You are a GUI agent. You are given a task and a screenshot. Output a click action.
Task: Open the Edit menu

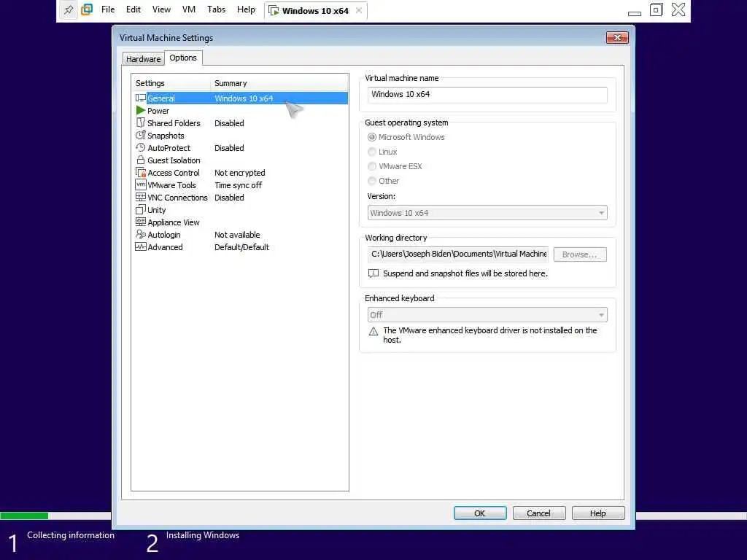coord(133,9)
